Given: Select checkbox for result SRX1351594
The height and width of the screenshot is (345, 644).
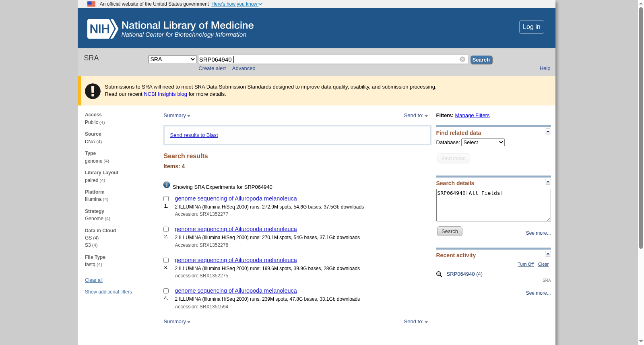Looking at the screenshot, I should 166,291.
